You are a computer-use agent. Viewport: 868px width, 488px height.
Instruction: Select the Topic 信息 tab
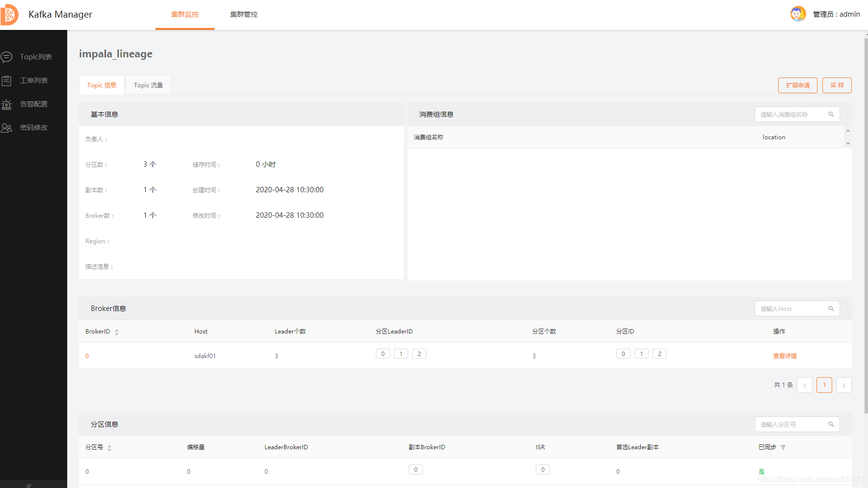pyautogui.click(x=102, y=85)
